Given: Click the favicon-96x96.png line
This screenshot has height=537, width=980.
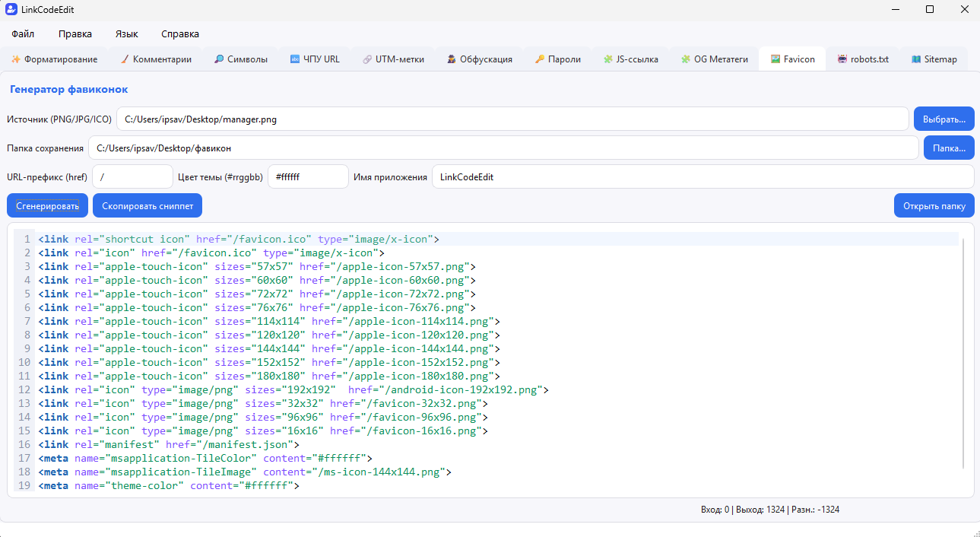Looking at the screenshot, I should click(263, 417).
